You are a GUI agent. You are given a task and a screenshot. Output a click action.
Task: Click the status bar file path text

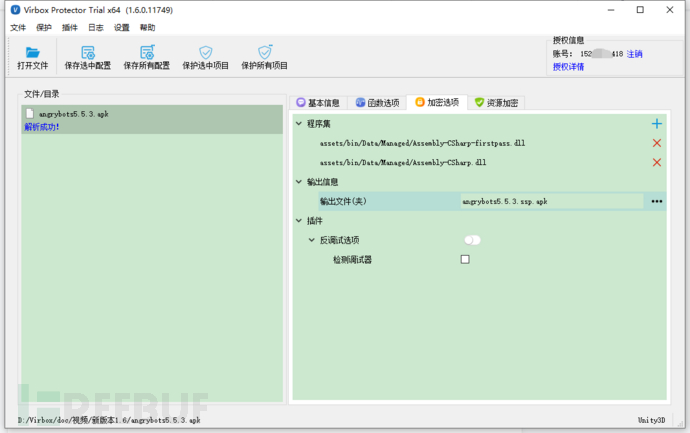(109, 420)
